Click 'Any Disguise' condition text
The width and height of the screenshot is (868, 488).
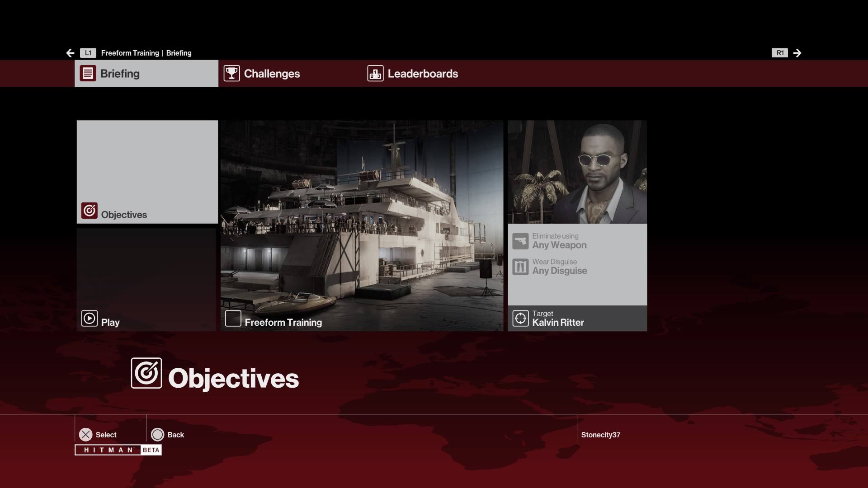tap(560, 271)
